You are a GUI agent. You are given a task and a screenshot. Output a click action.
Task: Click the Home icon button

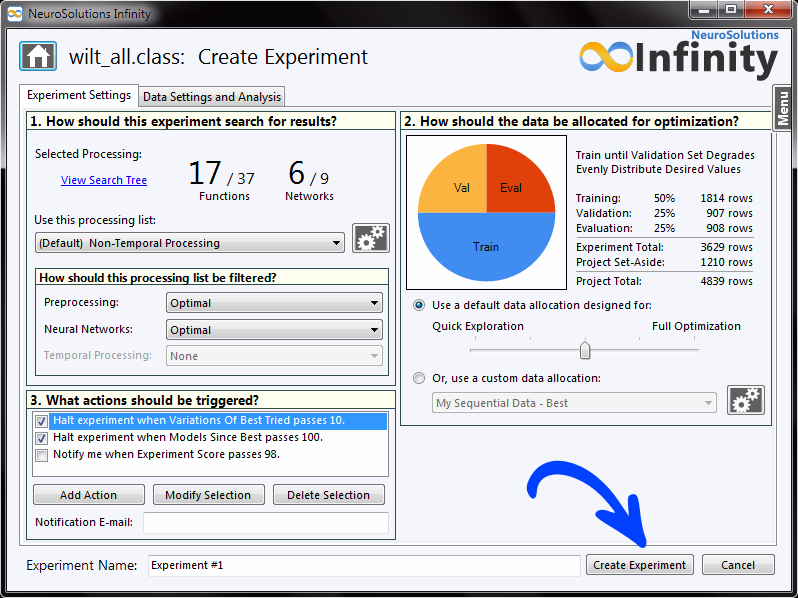(38, 56)
